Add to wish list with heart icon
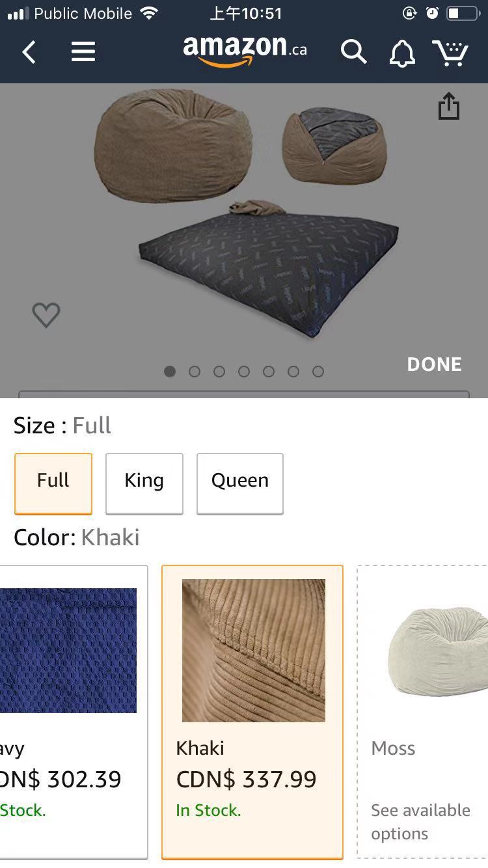Viewport: 488px width, 868px height. tap(46, 315)
